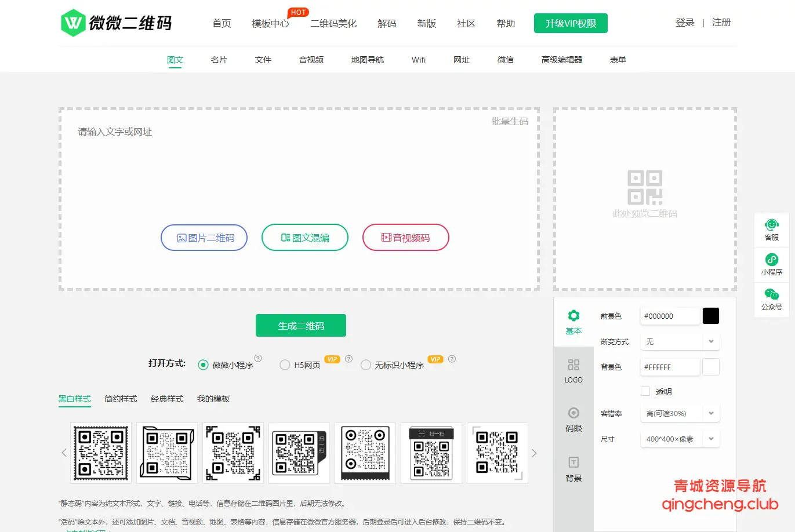Select the 无标识小程序 radio option

pos(366,365)
